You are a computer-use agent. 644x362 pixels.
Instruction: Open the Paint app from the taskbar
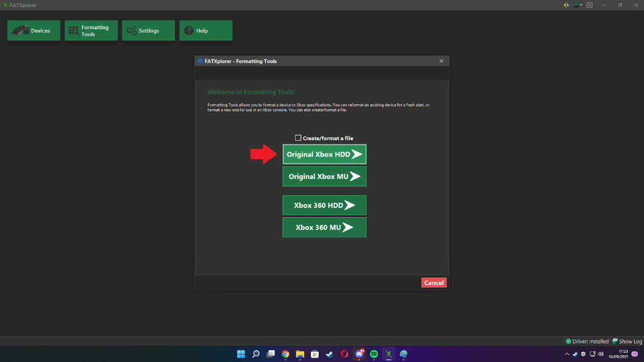(x=404, y=354)
